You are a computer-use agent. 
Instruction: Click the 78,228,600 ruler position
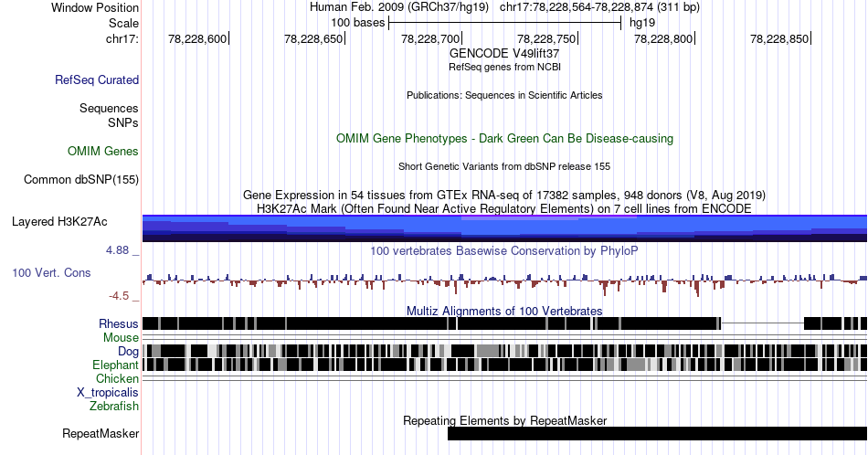coord(197,38)
